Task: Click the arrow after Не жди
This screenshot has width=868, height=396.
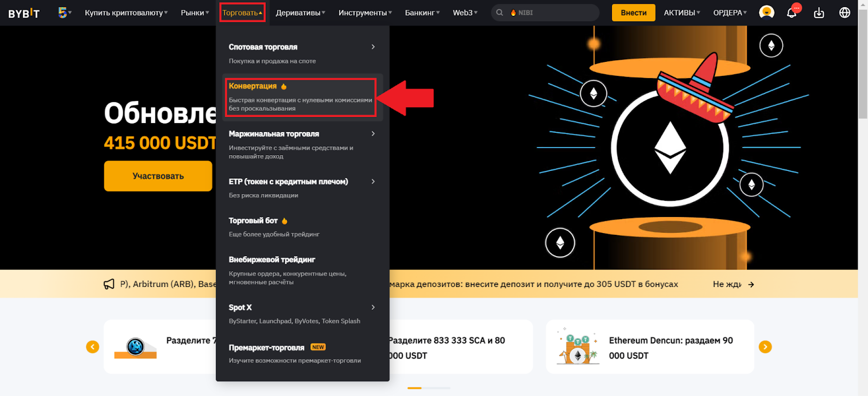Action: tap(751, 284)
